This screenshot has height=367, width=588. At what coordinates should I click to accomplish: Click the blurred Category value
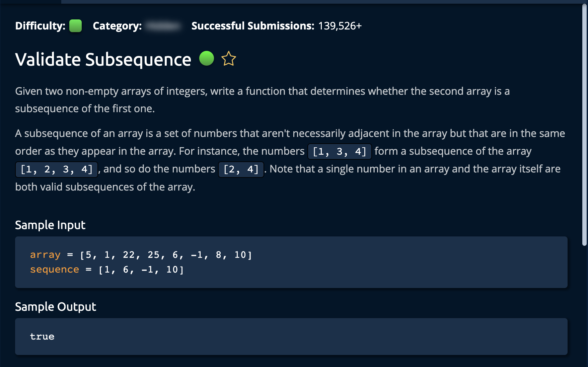pos(164,26)
